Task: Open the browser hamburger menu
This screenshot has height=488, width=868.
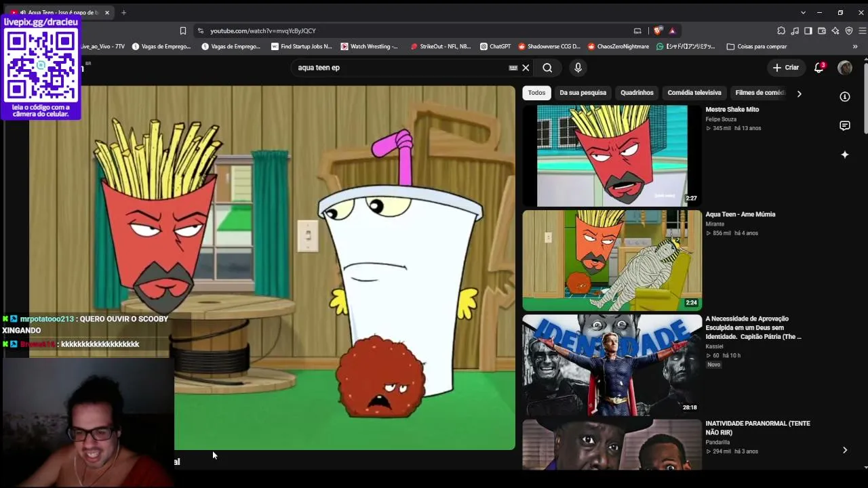Action: tap(863, 30)
